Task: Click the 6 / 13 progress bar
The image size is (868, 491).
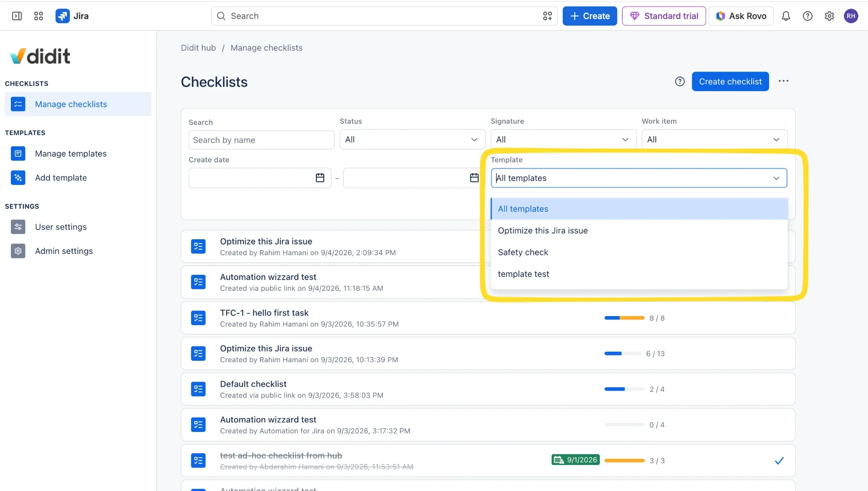Action: click(623, 353)
